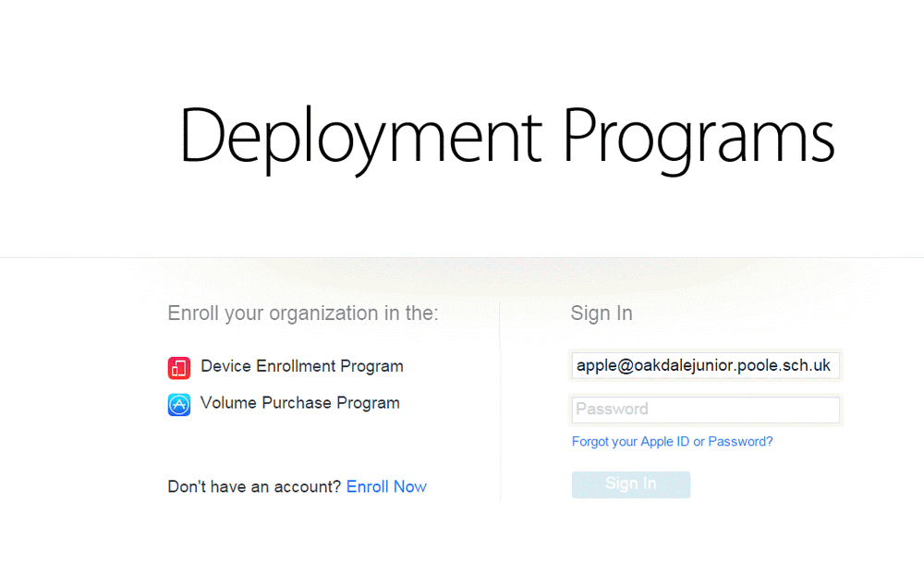Click the Apple ID email input field

(705, 366)
